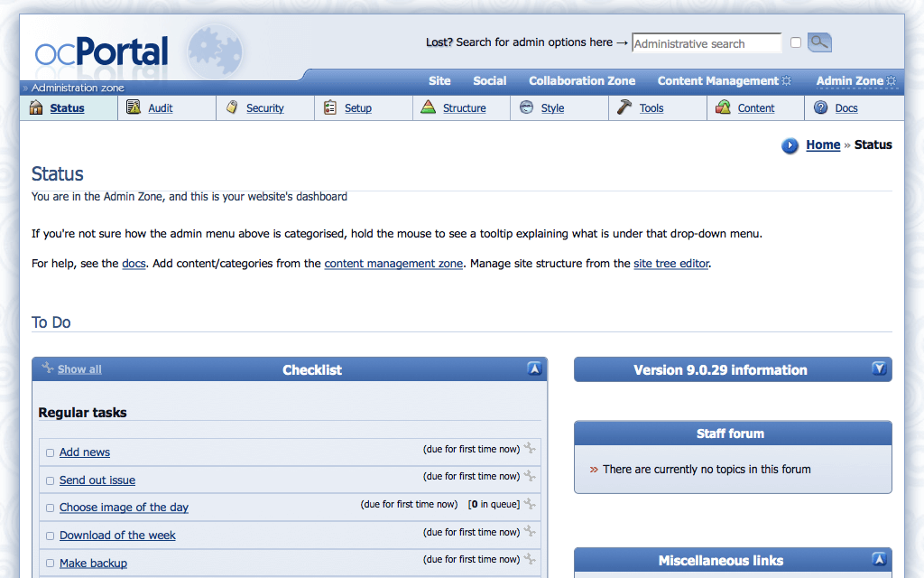Screen dimensions: 924x578
Task: Open the site tree editor link
Action: 671,264
